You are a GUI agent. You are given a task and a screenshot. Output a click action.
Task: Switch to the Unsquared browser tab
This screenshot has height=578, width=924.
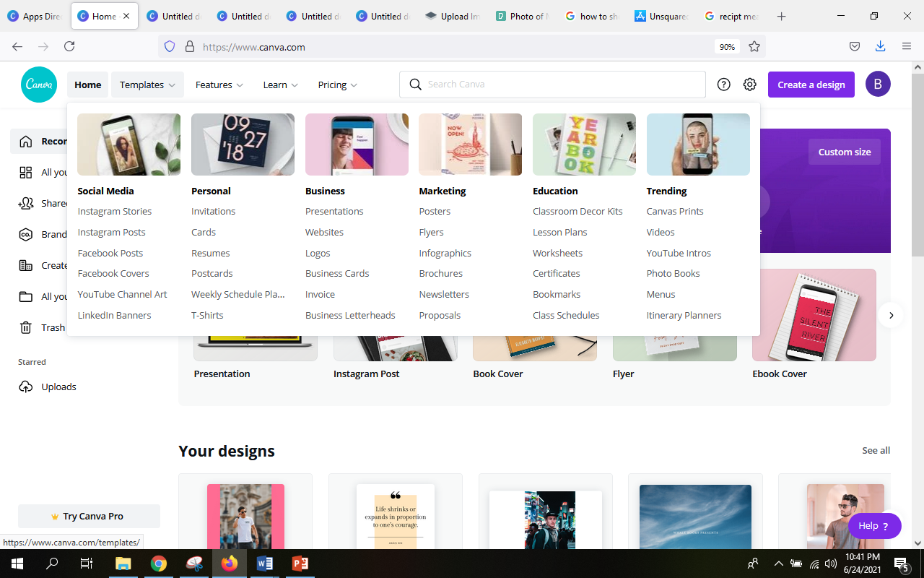point(662,16)
